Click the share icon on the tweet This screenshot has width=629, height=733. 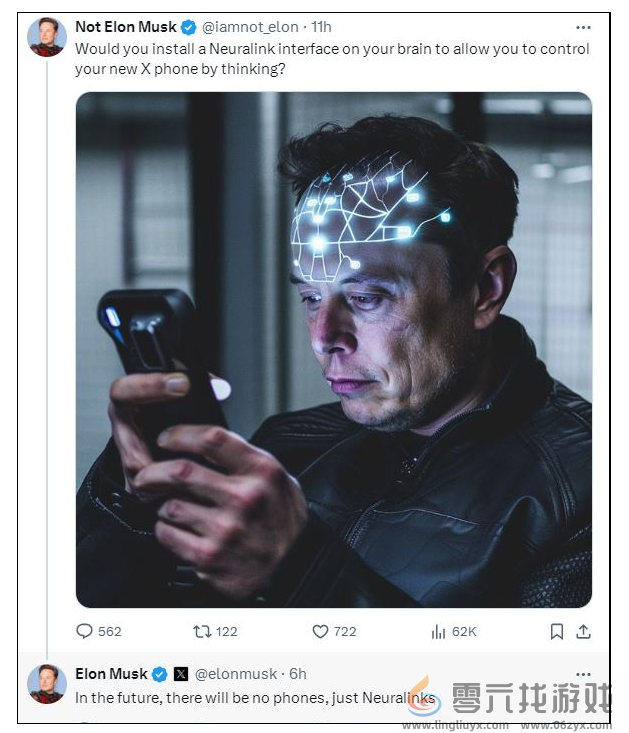pyautogui.click(x=584, y=631)
